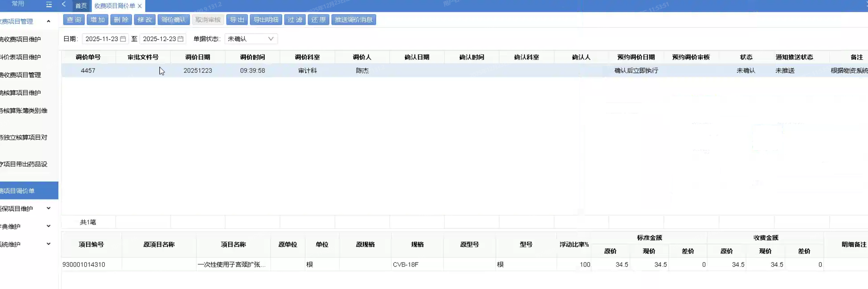Click the 修改 button
868x289 pixels.
pyautogui.click(x=144, y=20)
